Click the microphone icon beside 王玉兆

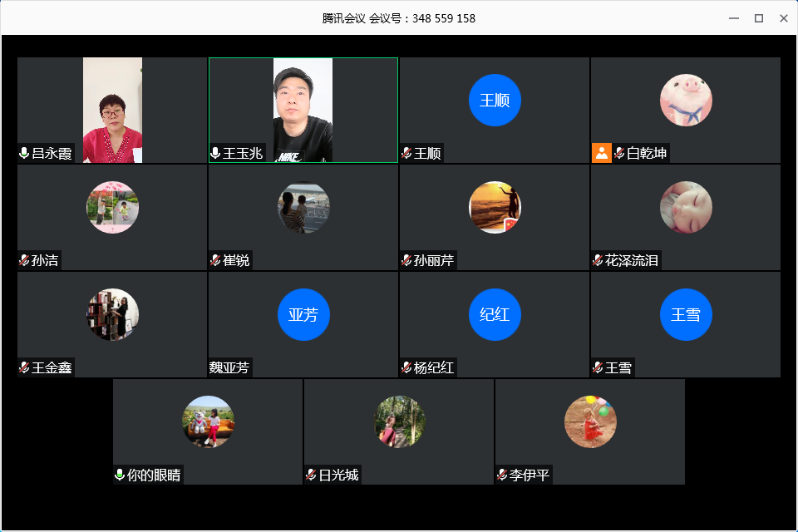click(x=215, y=153)
